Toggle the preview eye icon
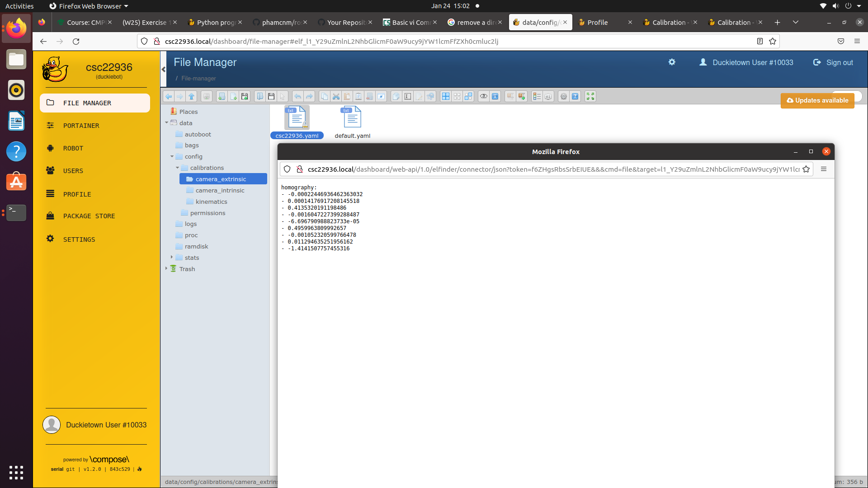 [484, 96]
